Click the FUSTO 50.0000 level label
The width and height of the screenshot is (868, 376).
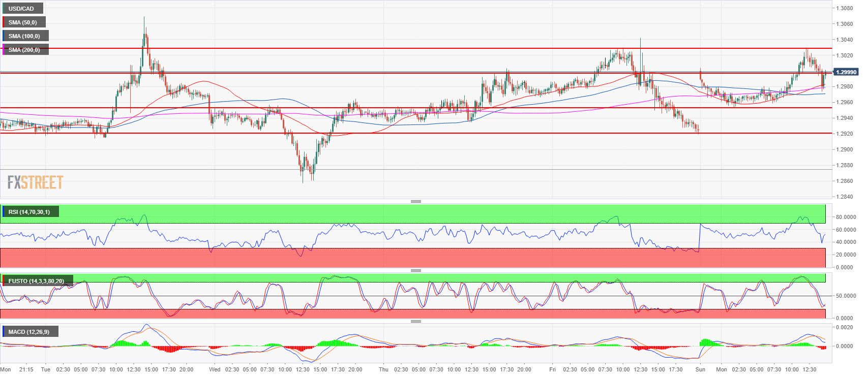click(846, 296)
